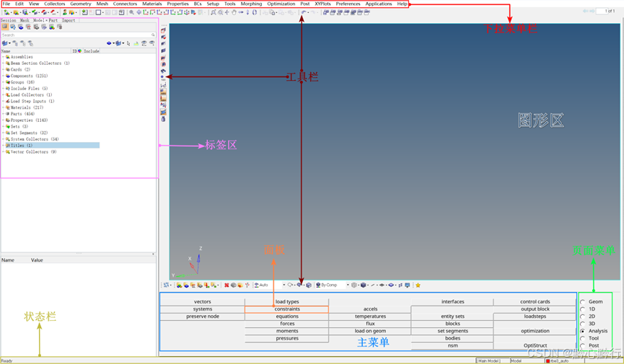Viewport: 624px width, 364px height.
Task: Open the Auto color mode dropdown
Action: pyautogui.click(x=284, y=285)
